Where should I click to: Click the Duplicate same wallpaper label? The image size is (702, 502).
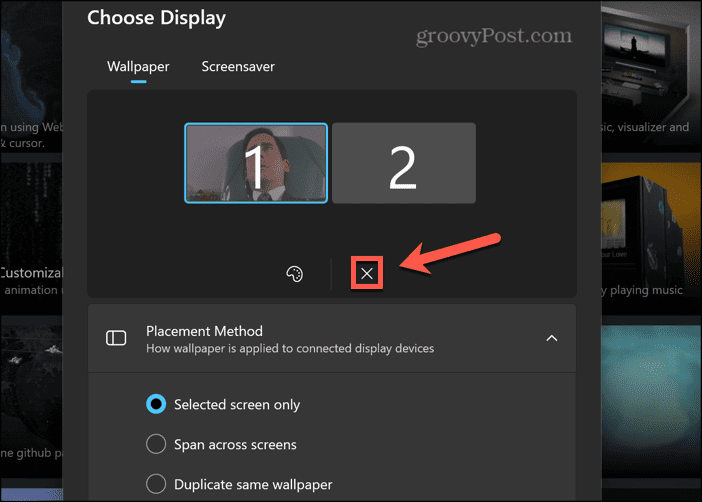253,485
